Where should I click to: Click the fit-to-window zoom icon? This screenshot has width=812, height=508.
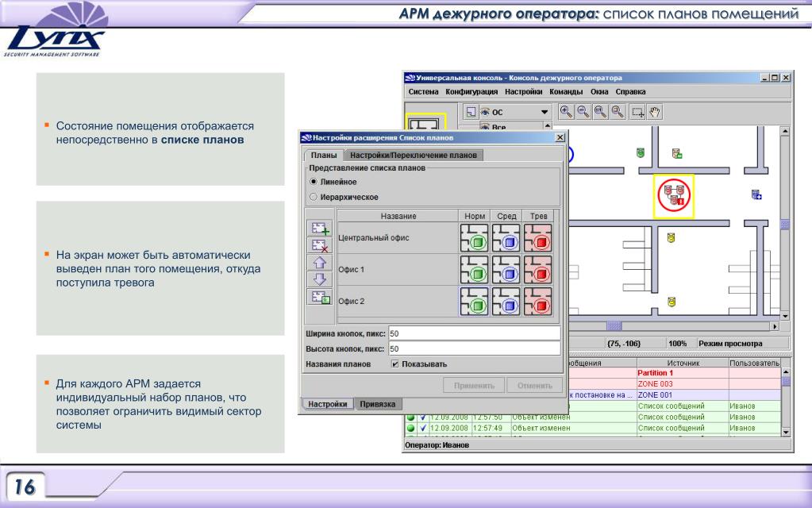coord(600,112)
